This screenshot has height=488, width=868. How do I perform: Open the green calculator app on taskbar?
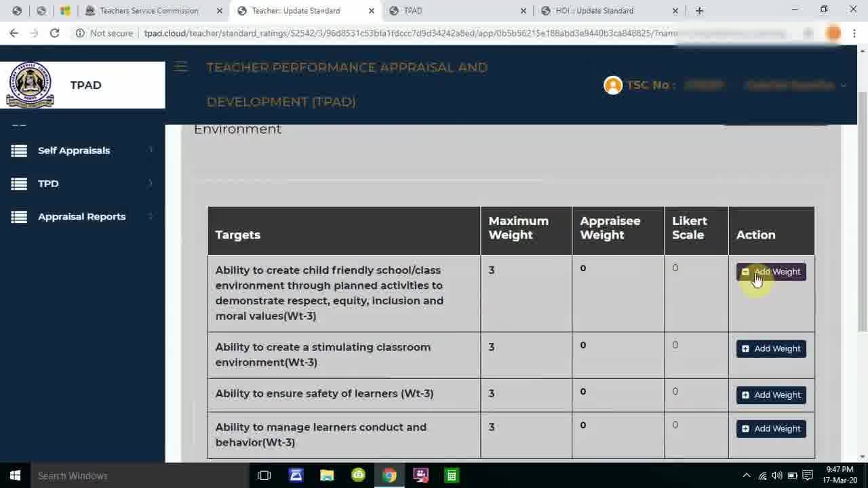coord(451,475)
